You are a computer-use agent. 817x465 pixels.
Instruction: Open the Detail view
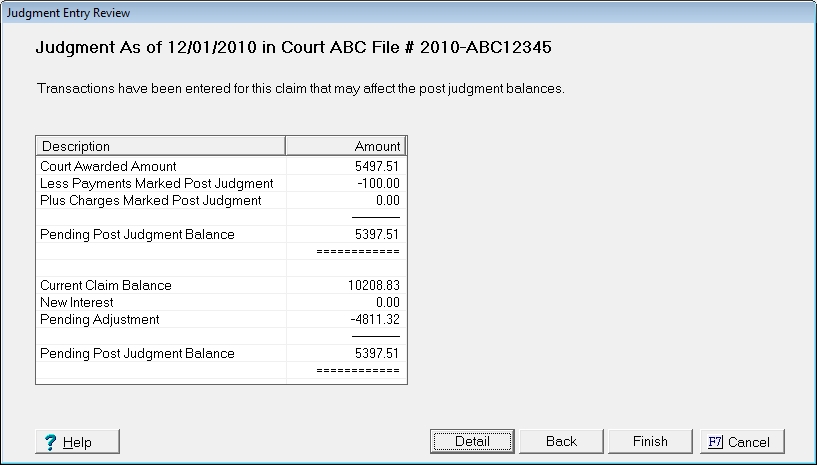click(472, 441)
